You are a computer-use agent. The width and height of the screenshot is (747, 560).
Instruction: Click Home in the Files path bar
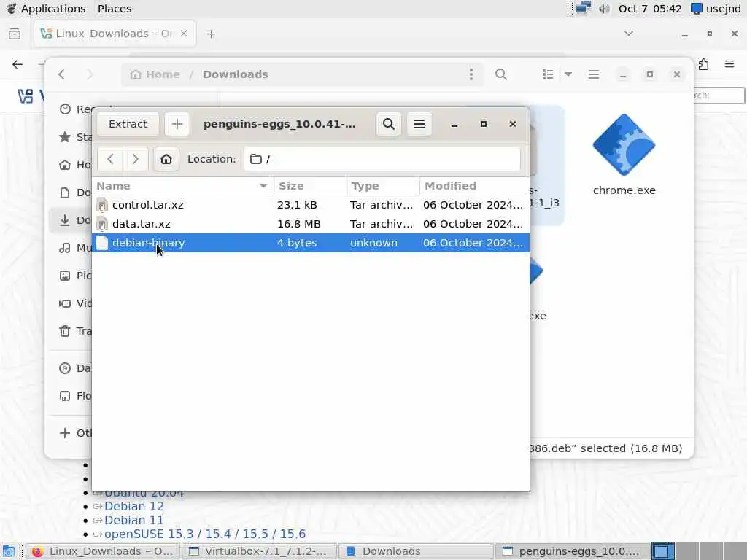[x=155, y=74]
